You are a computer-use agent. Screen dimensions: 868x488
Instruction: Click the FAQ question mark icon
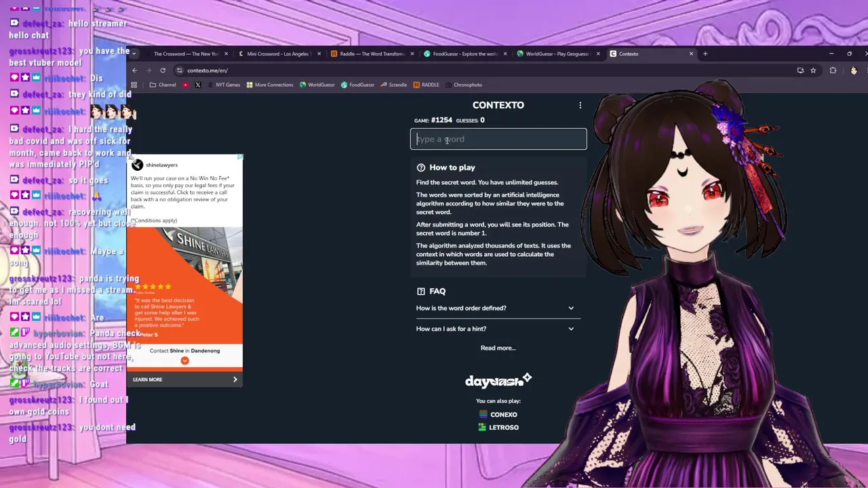(421, 291)
